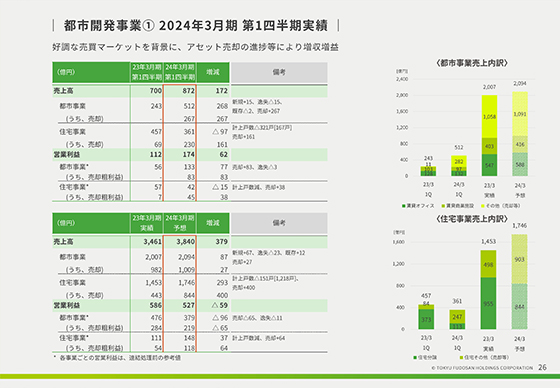Click the hatched bar segment labeled "588"
This screenshot has width=560, height=388.
(520, 164)
